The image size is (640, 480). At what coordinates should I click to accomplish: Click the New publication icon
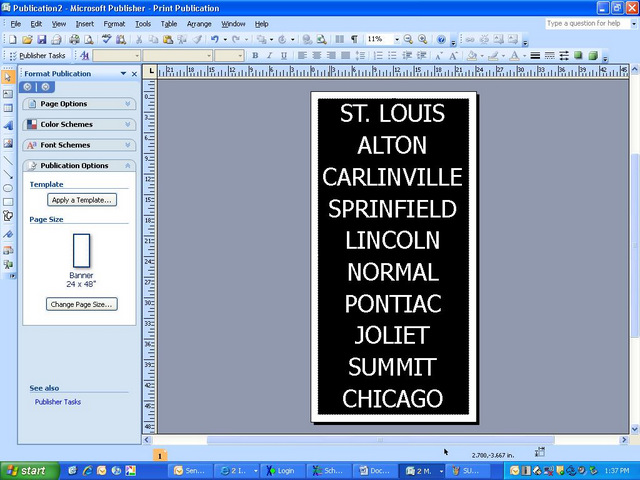pyautogui.click(x=13, y=39)
